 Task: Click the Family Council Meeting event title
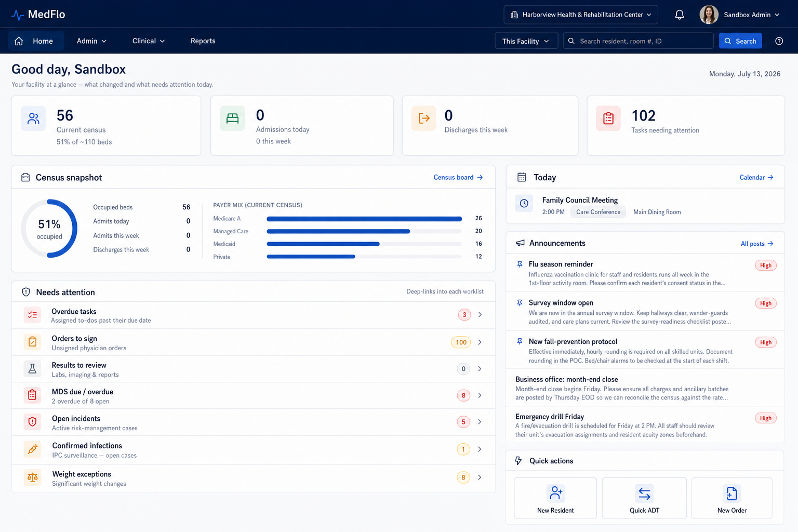[580, 200]
